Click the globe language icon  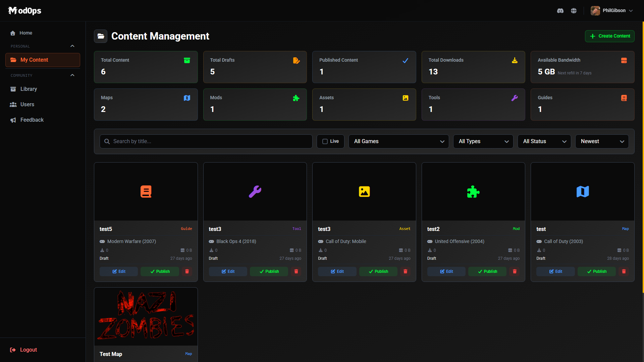click(x=574, y=10)
